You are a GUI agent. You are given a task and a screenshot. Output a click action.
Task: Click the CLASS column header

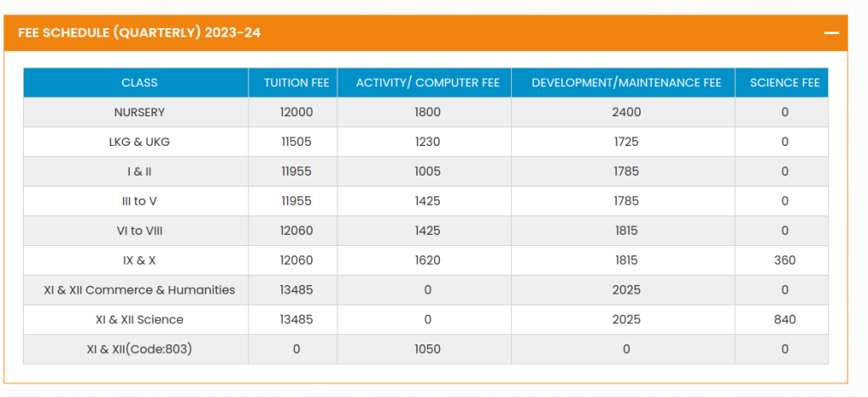point(139,82)
